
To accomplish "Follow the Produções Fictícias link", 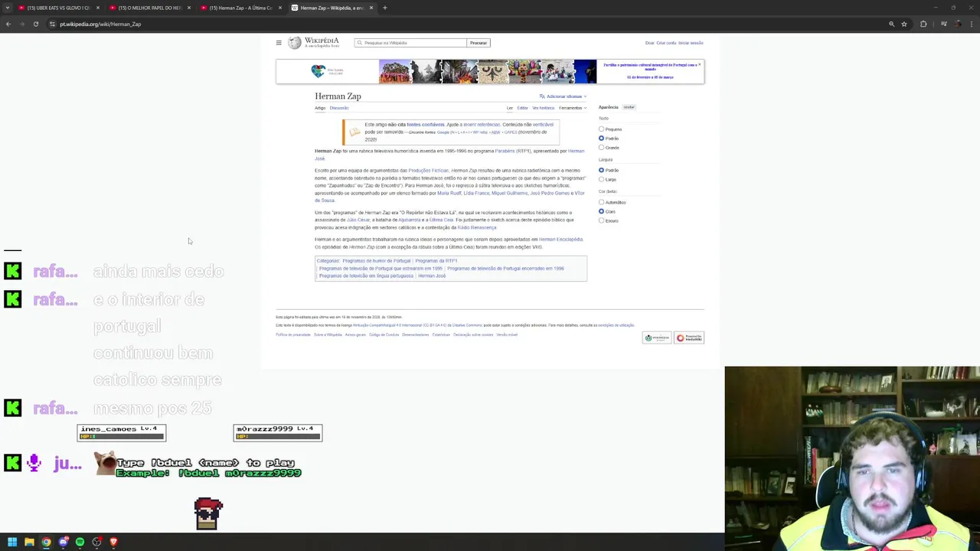I will (x=428, y=171).
